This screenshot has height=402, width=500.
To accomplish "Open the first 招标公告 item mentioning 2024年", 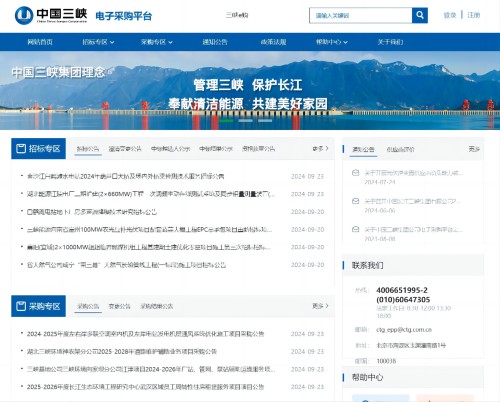I will [125, 176].
